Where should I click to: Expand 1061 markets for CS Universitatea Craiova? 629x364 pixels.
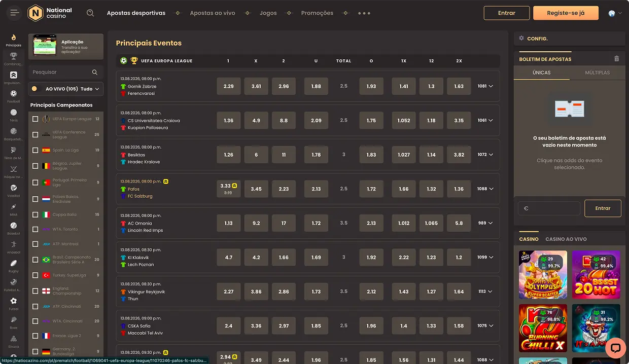pyautogui.click(x=485, y=120)
